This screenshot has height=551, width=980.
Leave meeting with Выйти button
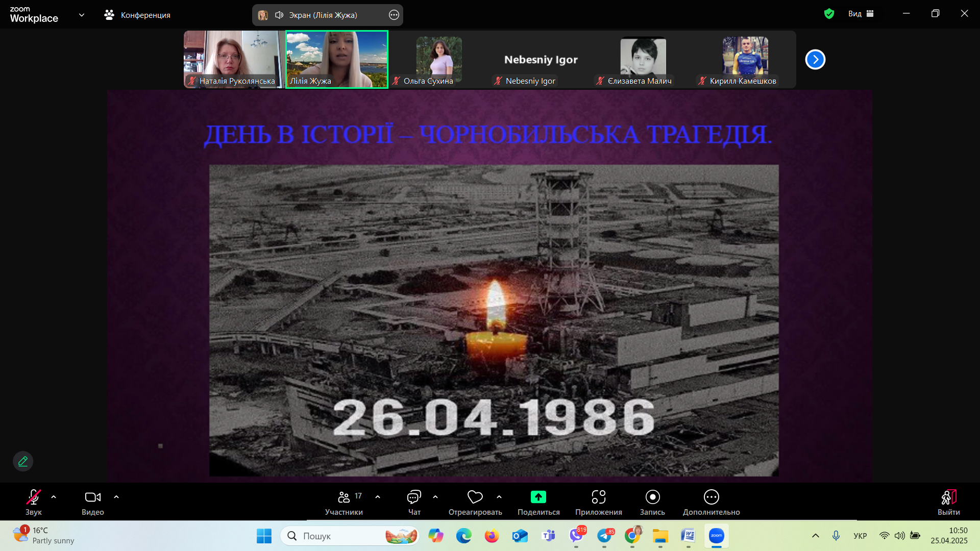click(948, 497)
